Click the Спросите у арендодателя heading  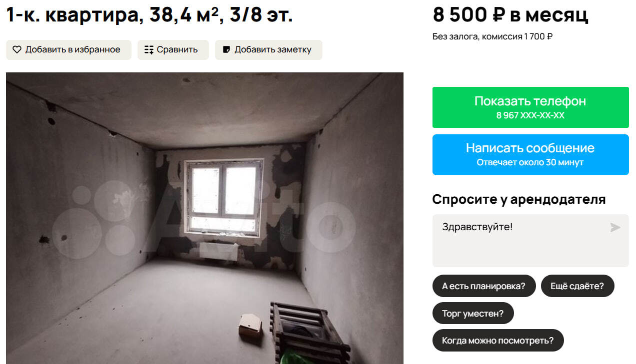pos(519,199)
